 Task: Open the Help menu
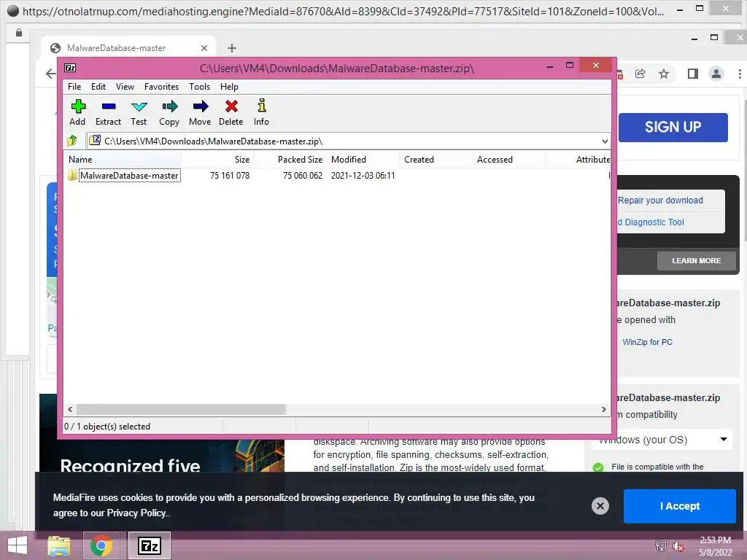(229, 87)
